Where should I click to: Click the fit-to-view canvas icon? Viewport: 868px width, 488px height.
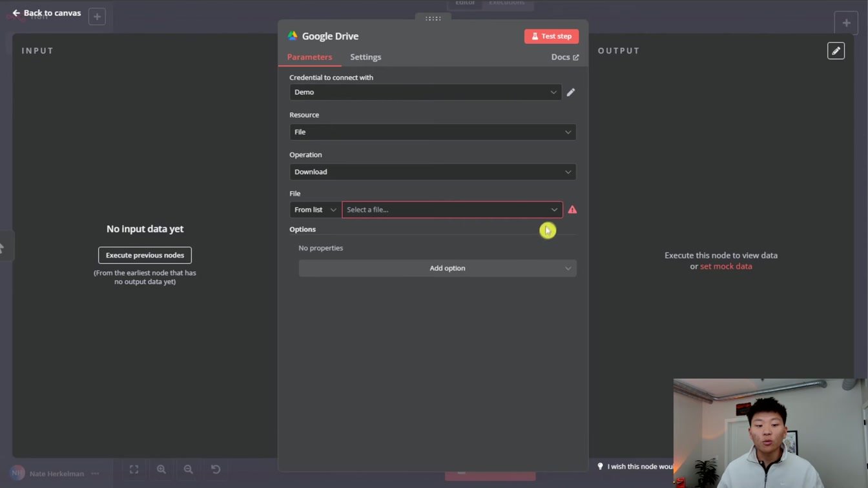tap(134, 469)
